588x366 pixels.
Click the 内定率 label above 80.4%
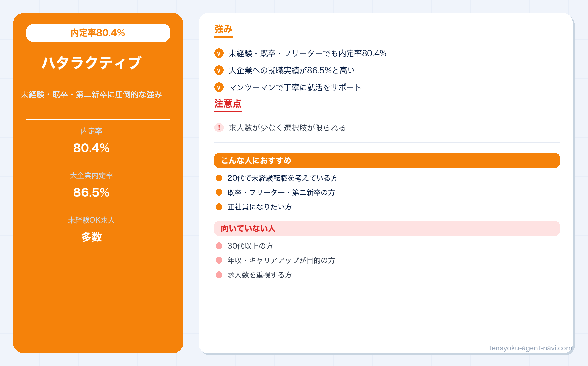pyautogui.click(x=91, y=131)
